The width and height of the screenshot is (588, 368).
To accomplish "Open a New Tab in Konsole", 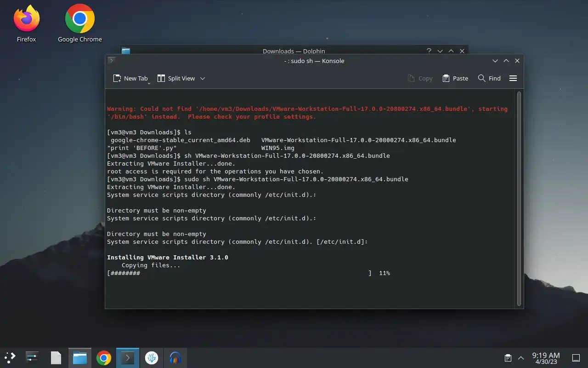I will coord(130,78).
